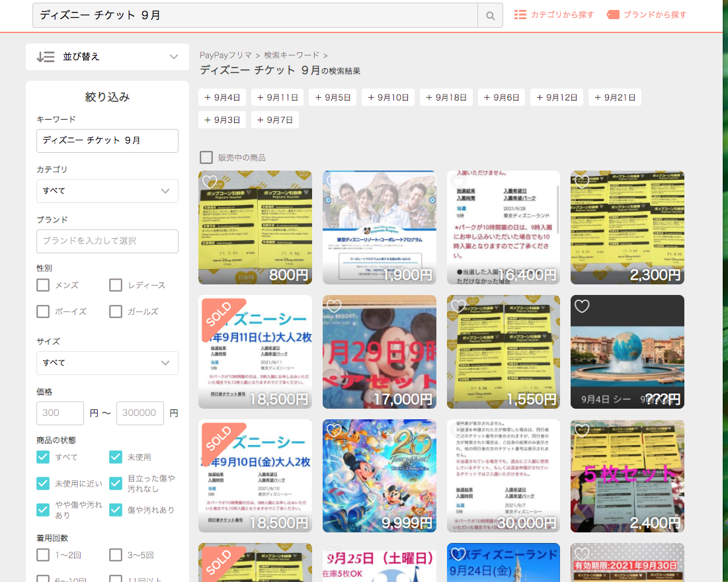Open the 30,000円 ticket listing
The width and height of the screenshot is (728, 582).
(x=503, y=476)
